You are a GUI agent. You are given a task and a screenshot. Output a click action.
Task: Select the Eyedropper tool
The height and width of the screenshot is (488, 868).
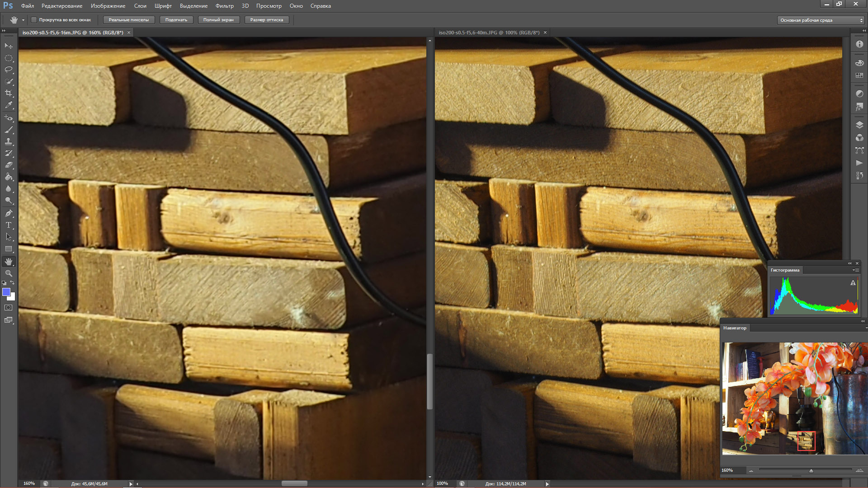pos(9,105)
